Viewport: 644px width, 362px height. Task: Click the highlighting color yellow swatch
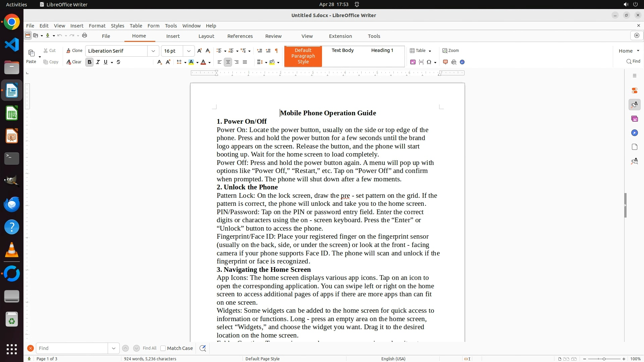(x=191, y=62)
